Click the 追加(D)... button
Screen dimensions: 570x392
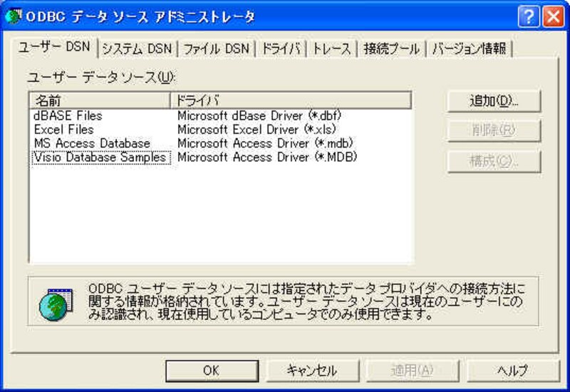(x=494, y=100)
